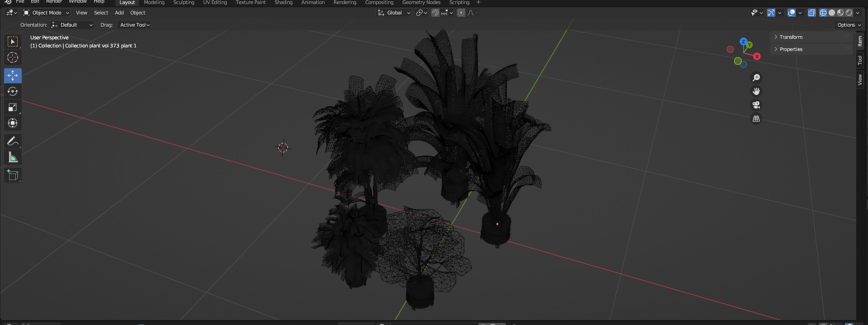Toggle show overlays button

791,13
